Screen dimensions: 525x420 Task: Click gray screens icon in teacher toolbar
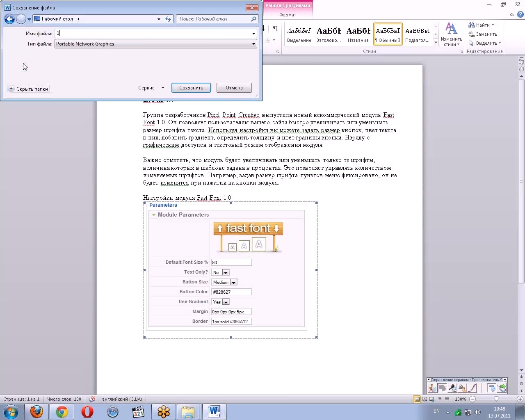443,388
